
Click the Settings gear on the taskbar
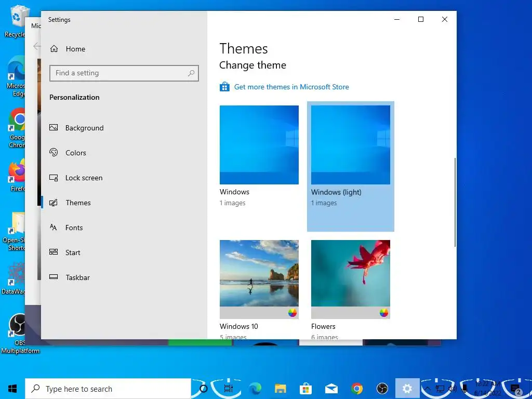(407, 389)
